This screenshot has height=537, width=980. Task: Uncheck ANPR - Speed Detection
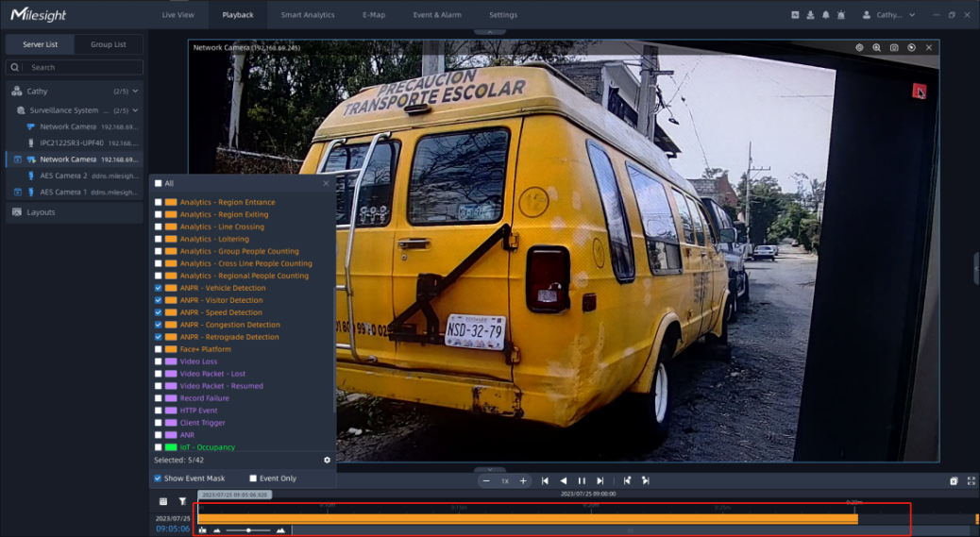click(158, 312)
